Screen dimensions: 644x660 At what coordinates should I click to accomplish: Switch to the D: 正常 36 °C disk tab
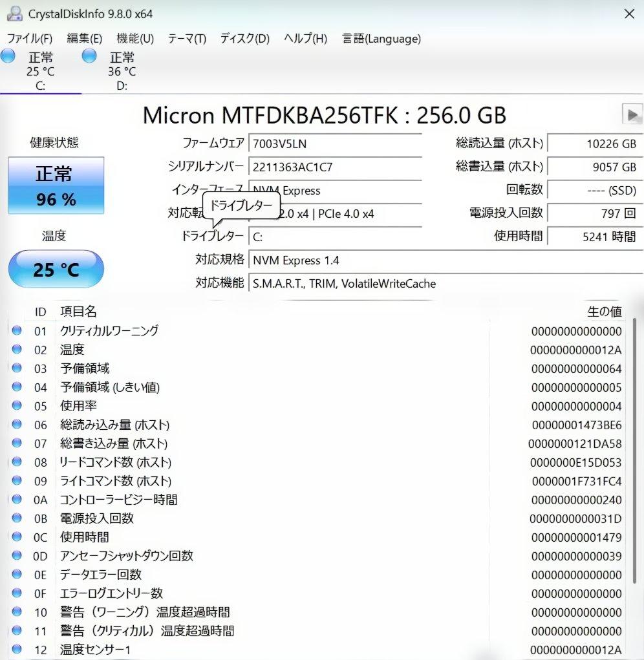(122, 70)
